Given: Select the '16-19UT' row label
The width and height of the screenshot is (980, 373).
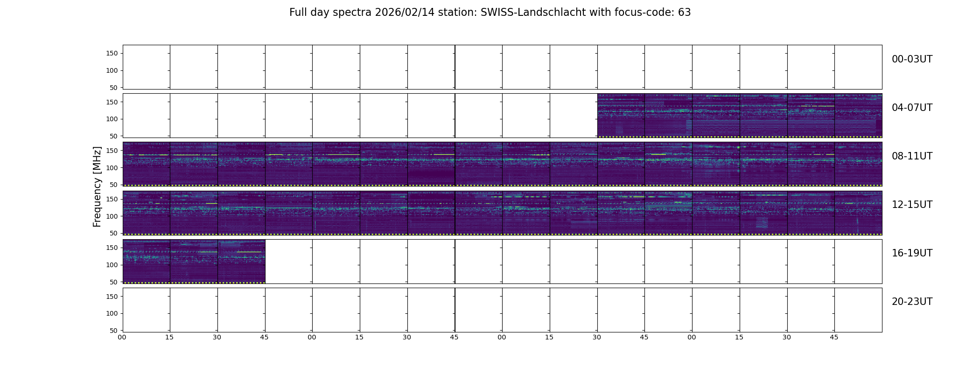Looking at the screenshot, I should click(912, 253).
